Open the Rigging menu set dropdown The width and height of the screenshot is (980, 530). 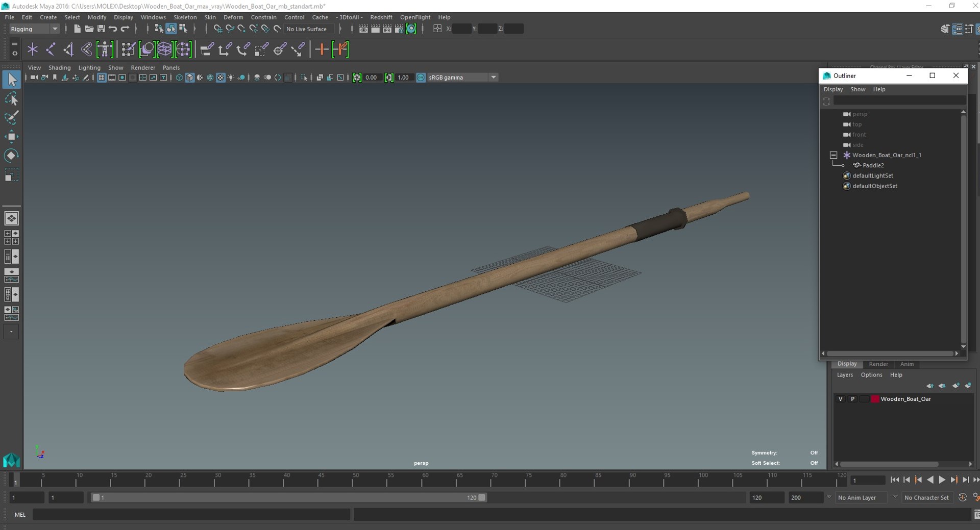coord(34,29)
